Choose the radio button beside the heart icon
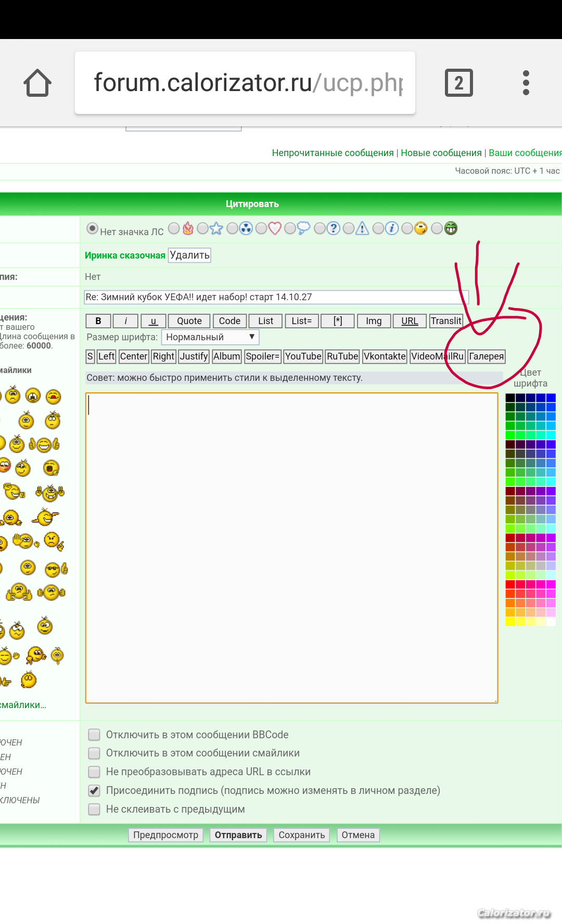Viewport: 562px width, 924px height. pyautogui.click(x=261, y=228)
